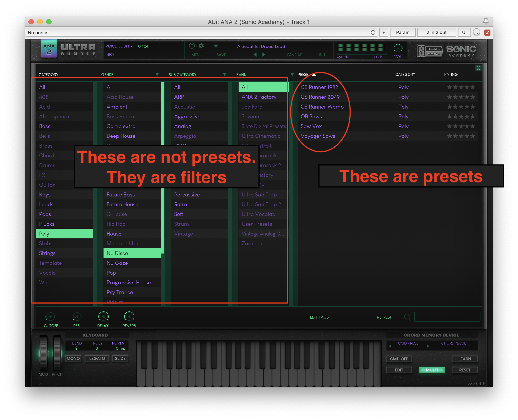
Task: Select the Leads category filter
Action: pyautogui.click(x=65, y=204)
